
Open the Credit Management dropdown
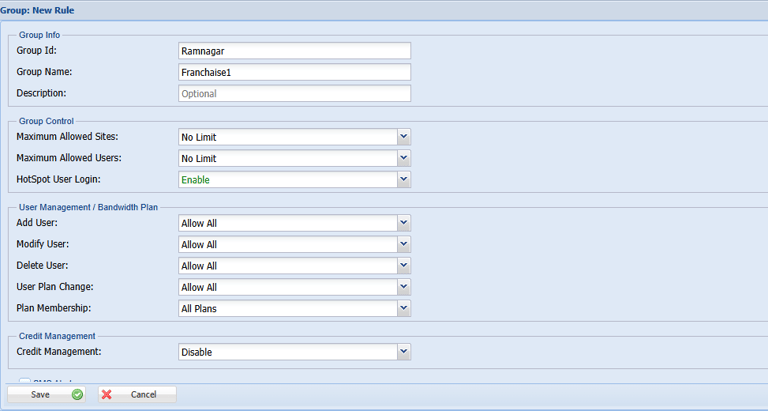(x=403, y=352)
